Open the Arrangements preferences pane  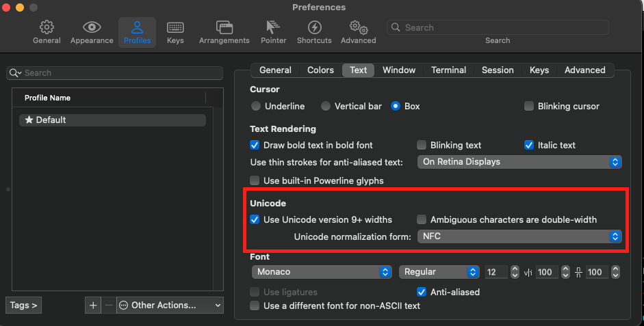[224, 32]
